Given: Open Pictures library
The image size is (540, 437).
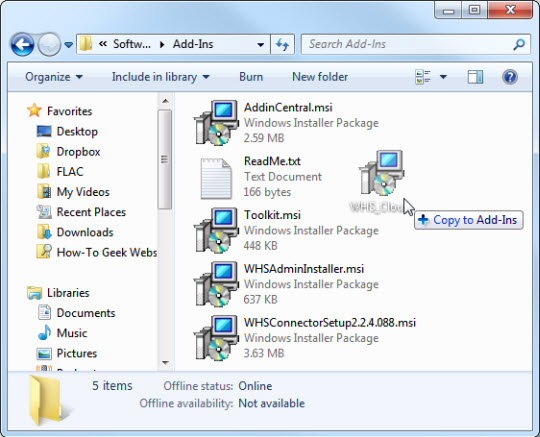Looking at the screenshot, I should click(x=77, y=353).
